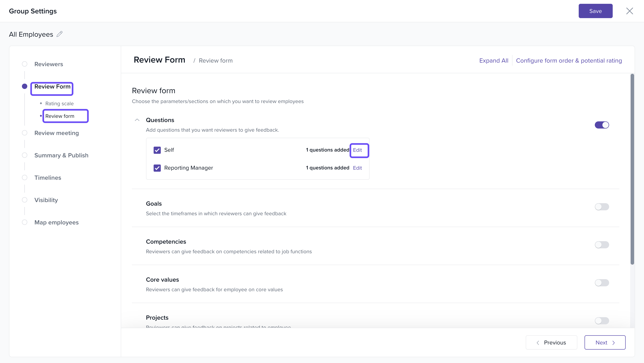Click the Map employees step circle

click(x=25, y=222)
